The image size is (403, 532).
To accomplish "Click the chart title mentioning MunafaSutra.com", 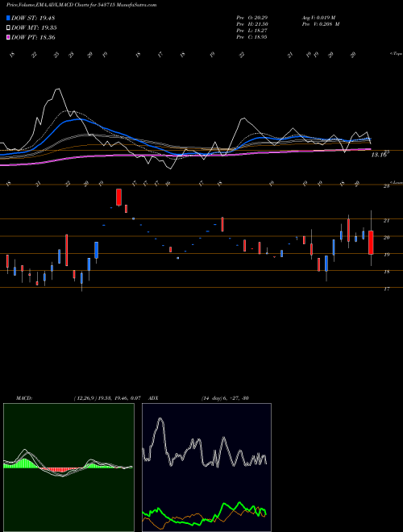I will coord(81,5).
